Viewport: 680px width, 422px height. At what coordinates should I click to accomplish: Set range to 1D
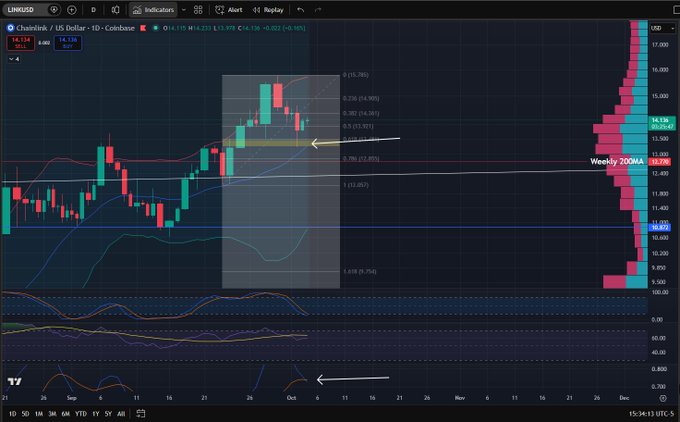click(13, 414)
